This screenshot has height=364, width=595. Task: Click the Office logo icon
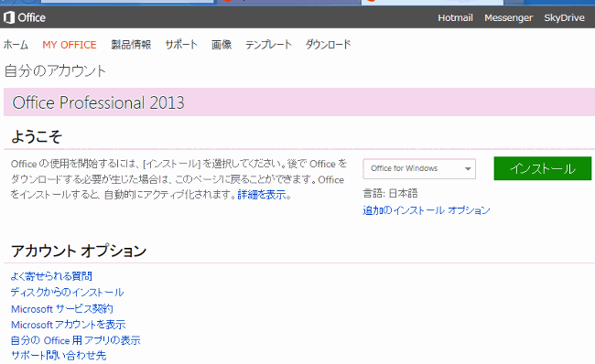9,17
